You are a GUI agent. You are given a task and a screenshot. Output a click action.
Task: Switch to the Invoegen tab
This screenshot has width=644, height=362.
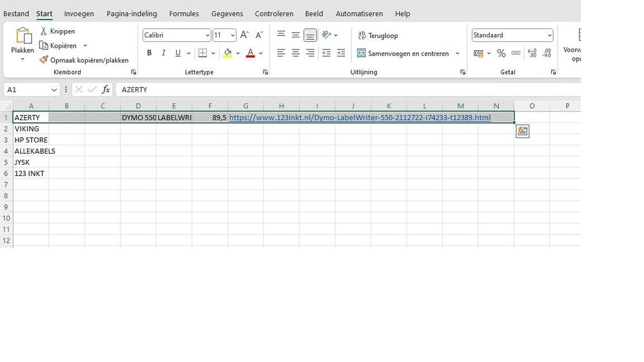click(79, 14)
